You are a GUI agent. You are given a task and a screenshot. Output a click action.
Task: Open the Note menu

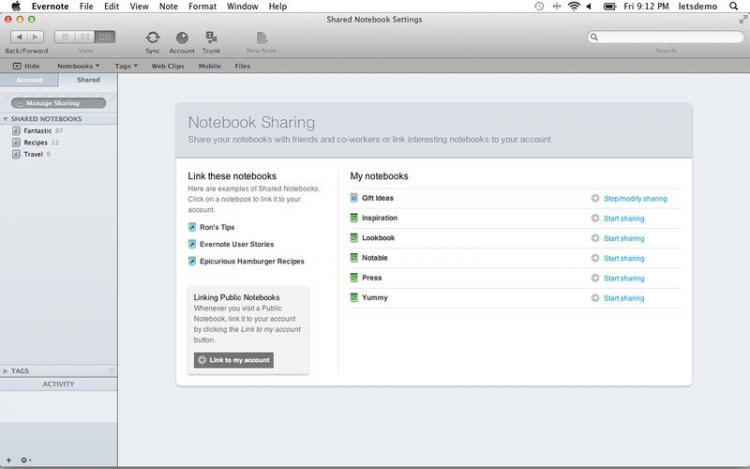click(x=168, y=6)
